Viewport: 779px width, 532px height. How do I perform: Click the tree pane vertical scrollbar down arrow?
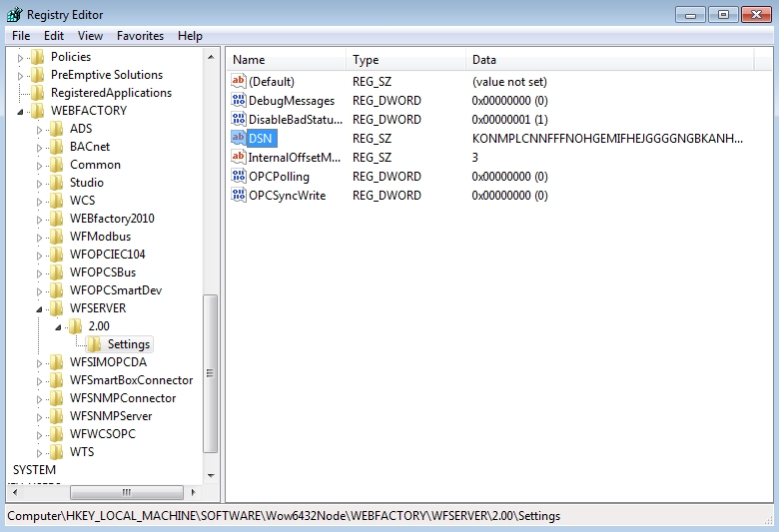tap(211, 474)
